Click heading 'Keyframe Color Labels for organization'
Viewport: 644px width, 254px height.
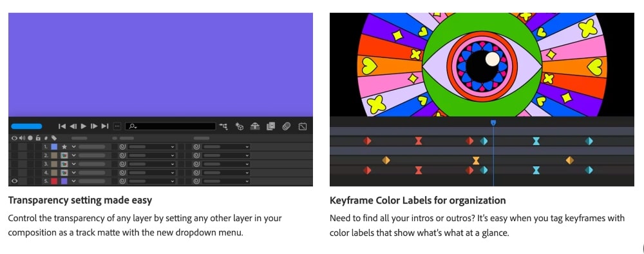(418, 200)
